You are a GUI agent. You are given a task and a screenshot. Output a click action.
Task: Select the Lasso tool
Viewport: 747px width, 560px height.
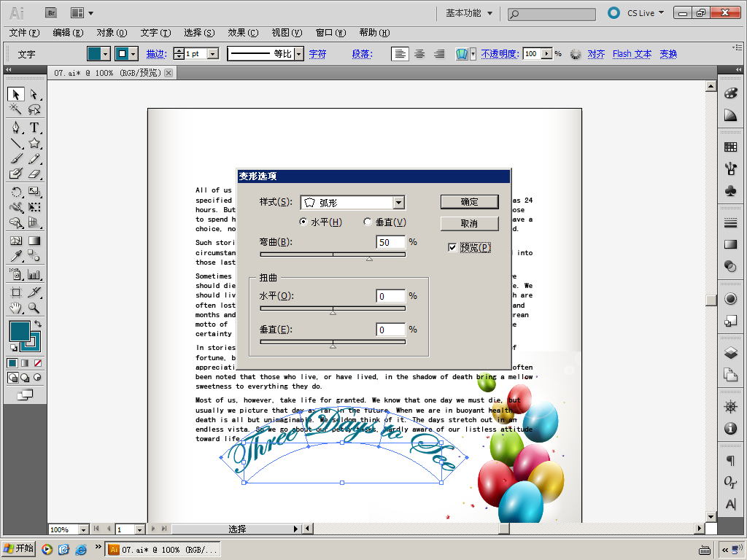(x=34, y=109)
